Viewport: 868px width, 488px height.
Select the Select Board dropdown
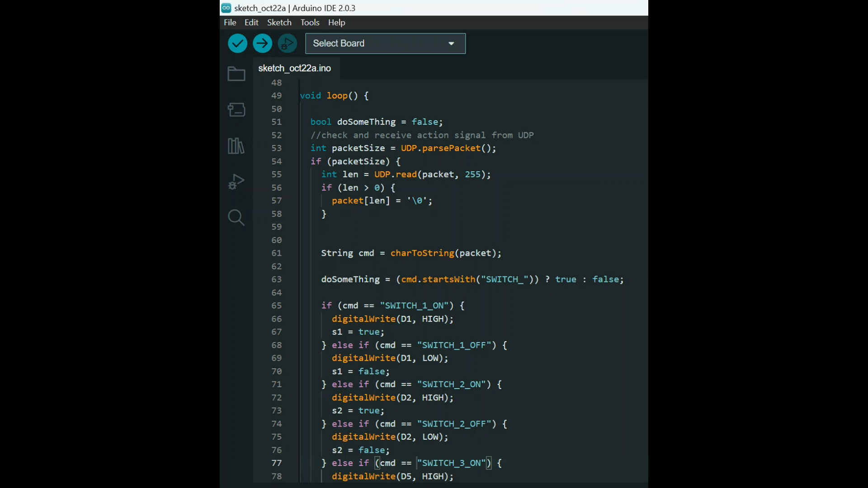click(384, 43)
